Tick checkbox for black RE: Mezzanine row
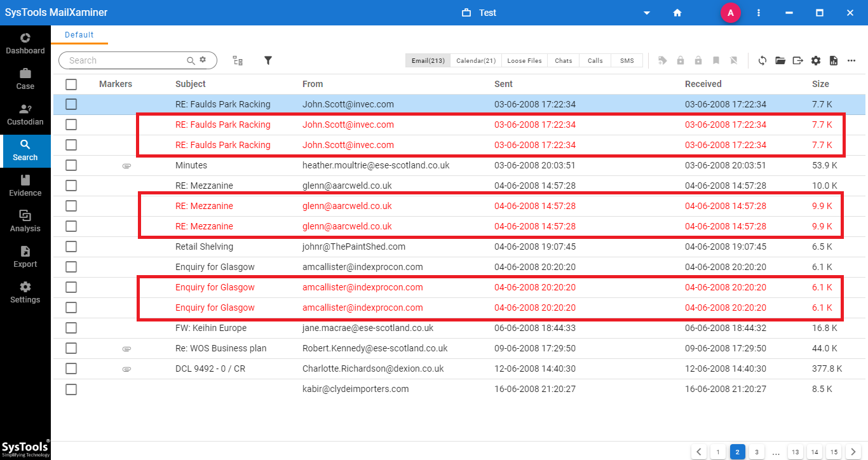Viewport: 868px width, 460px height. click(71, 186)
